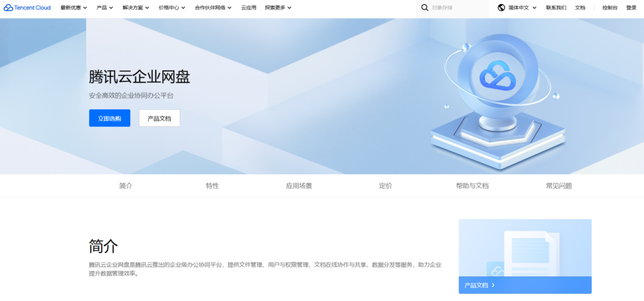Go to the 定价 section tab
Screen dimensions: 644x301
click(386, 186)
